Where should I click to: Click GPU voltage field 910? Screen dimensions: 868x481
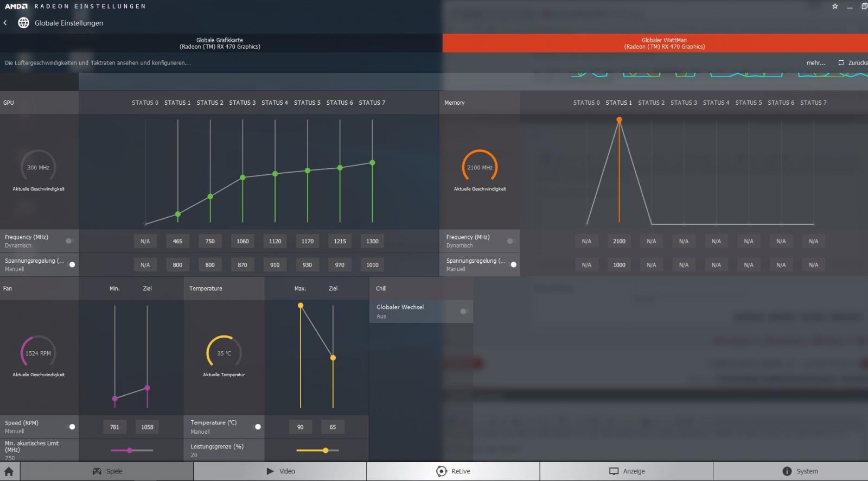pos(275,265)
